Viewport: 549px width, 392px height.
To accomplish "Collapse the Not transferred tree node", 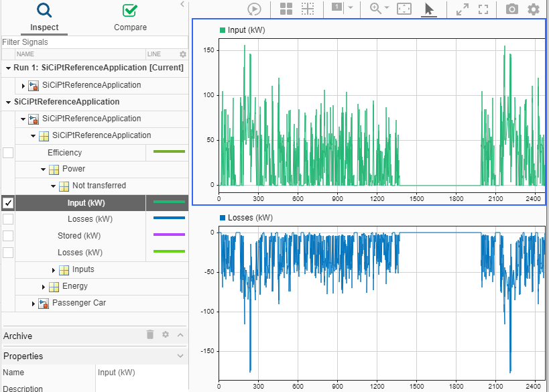I will pos(54,186).
